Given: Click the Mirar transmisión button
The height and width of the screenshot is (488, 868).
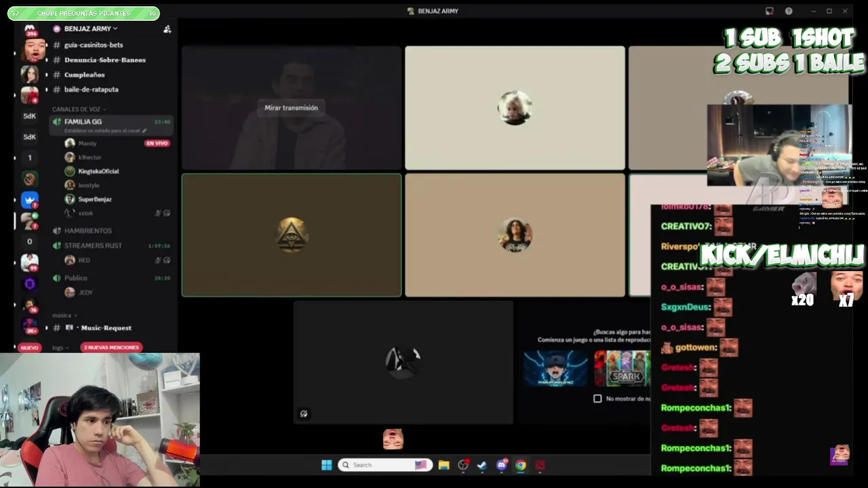Looking at the screenshot, I should 291,108.
